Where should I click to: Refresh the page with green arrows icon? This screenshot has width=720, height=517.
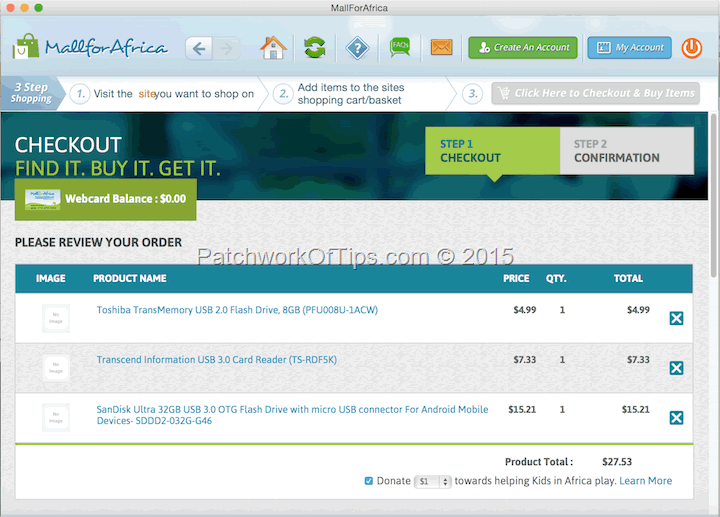tap(315, 48)
